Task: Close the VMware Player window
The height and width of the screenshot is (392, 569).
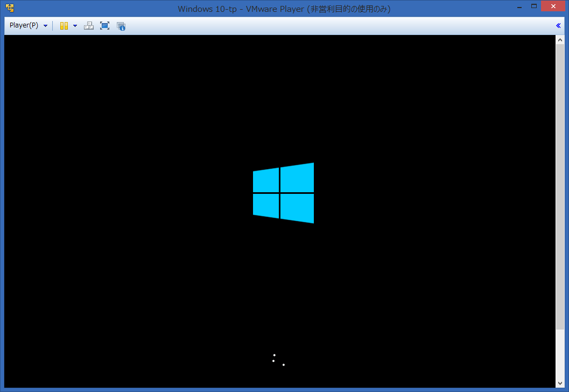Action: pos(553,6)
